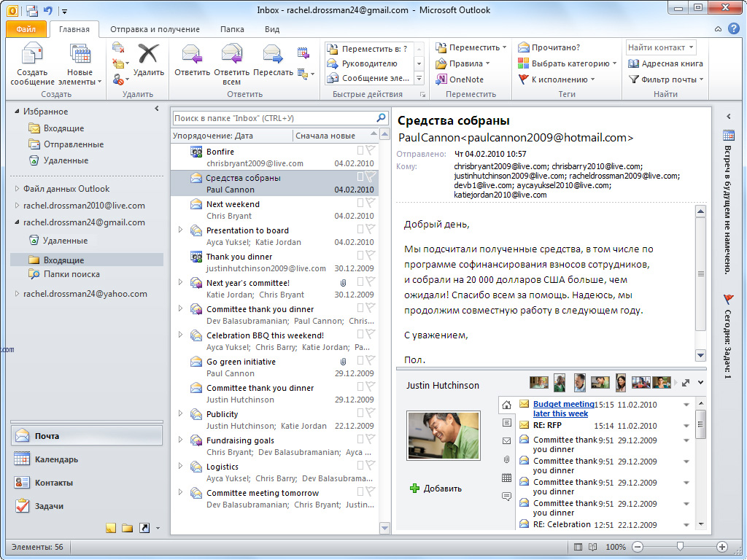Click the OneNote button
This screenshot has height=560, width=747.
point(460,79)
